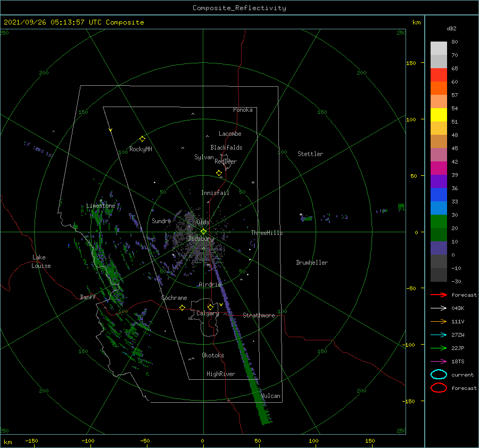Image resolution: width=479 pixels, height=448 pixels.
Task: Click the 150 tick on right axis
Action: click(411, 63)
